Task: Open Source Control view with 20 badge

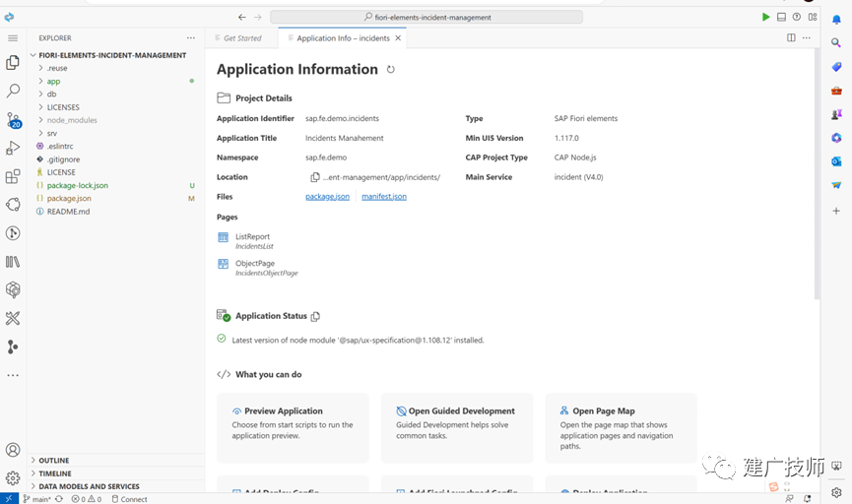Action: coord(13,119)
